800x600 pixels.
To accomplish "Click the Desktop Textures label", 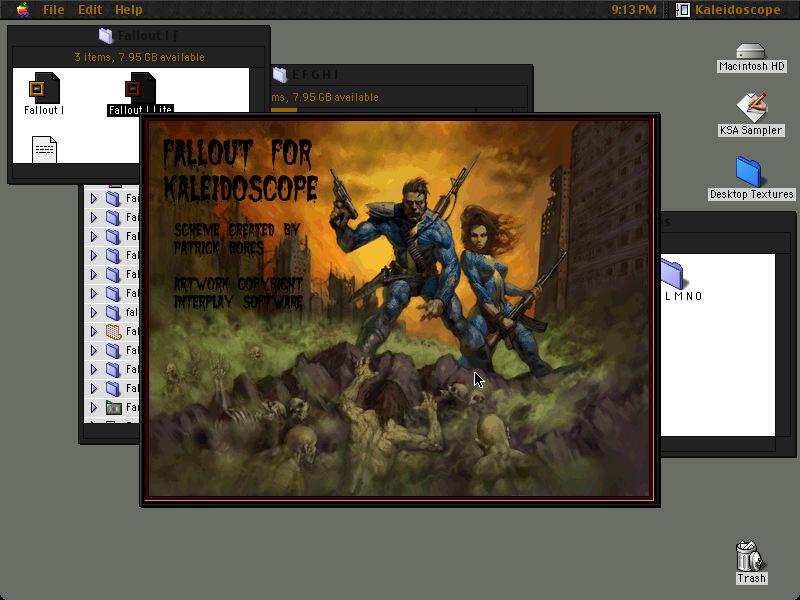I will coord(751,194).
